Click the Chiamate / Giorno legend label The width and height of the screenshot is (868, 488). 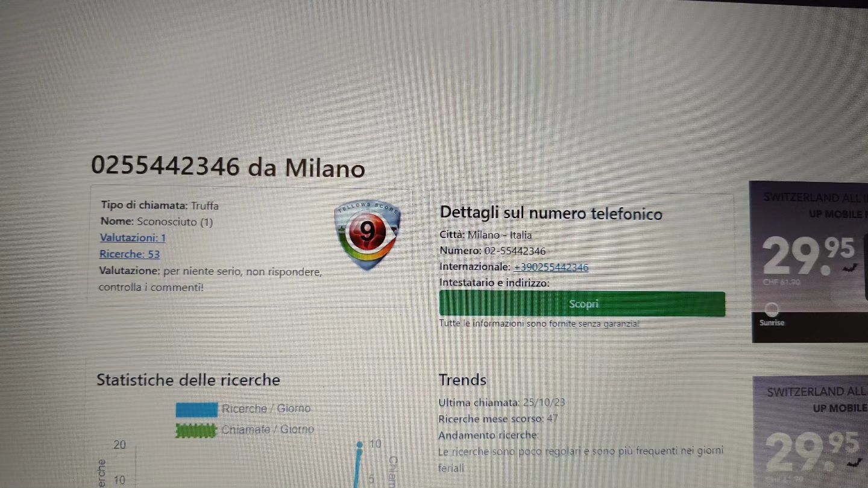tap(268, 430)
